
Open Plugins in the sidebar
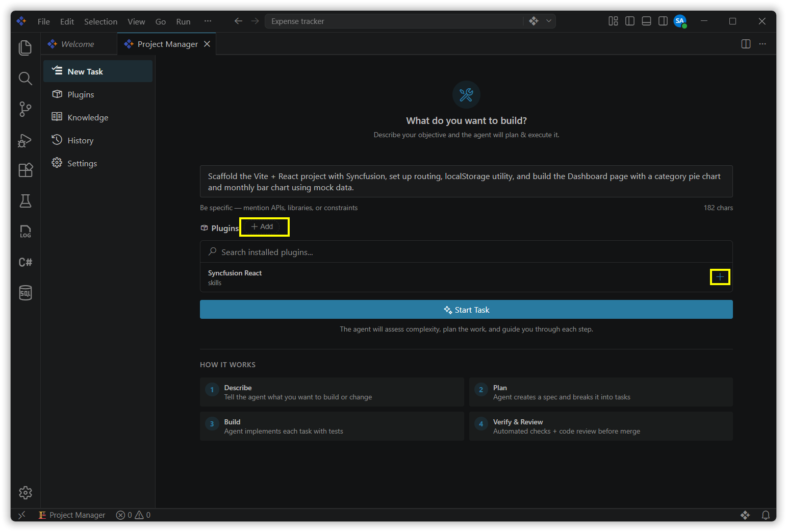[98, 94]
